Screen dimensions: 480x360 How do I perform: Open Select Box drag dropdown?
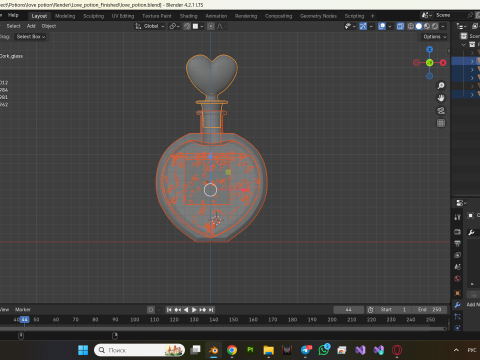tap(30, 37)
